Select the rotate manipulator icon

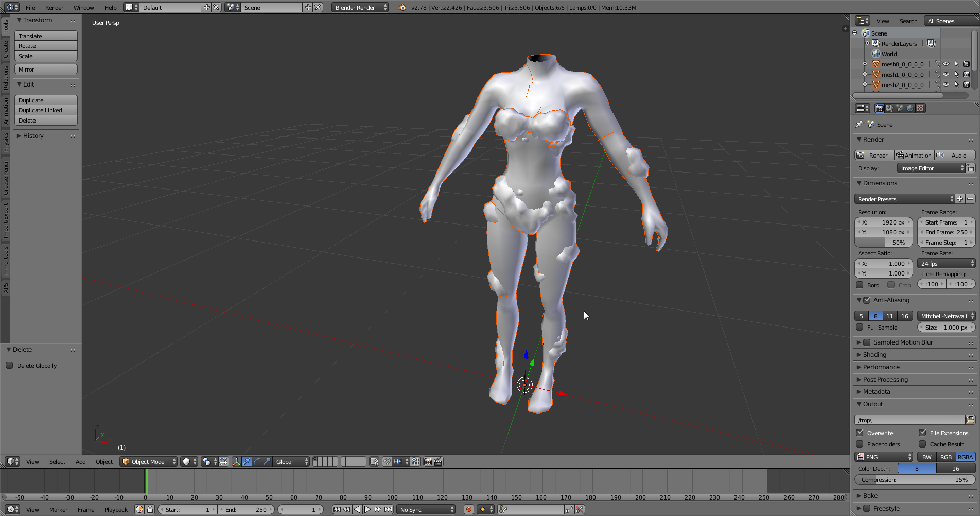tap(257, 461)
